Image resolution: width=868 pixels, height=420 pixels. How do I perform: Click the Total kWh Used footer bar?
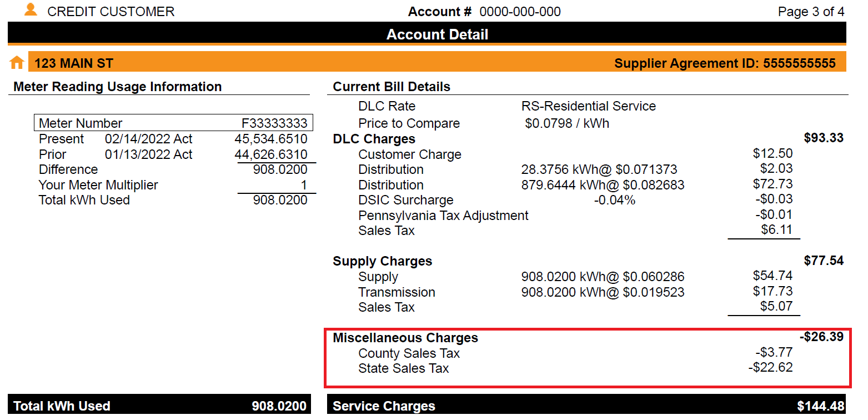point(157,406)
